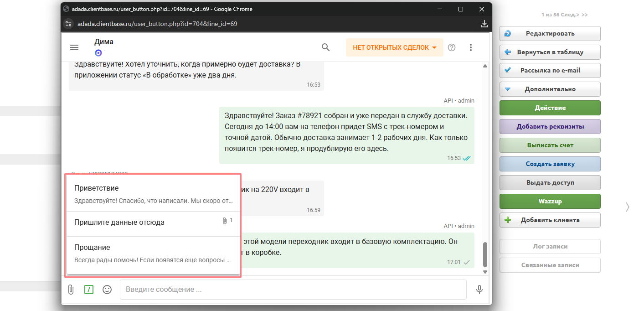This screenshot has height=311, width=644.
Task: Open the help question mark icon
Action: tap(452, 47)
